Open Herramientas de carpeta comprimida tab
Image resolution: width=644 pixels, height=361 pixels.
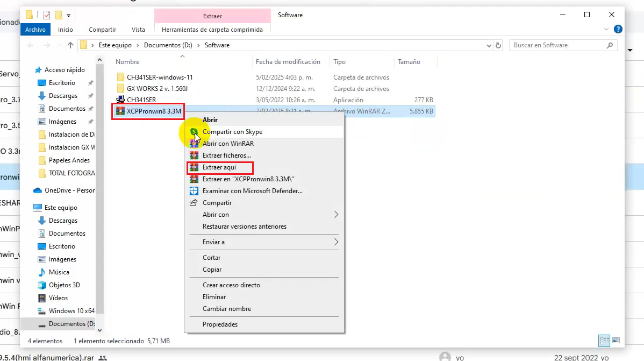[x=212, y=30]
